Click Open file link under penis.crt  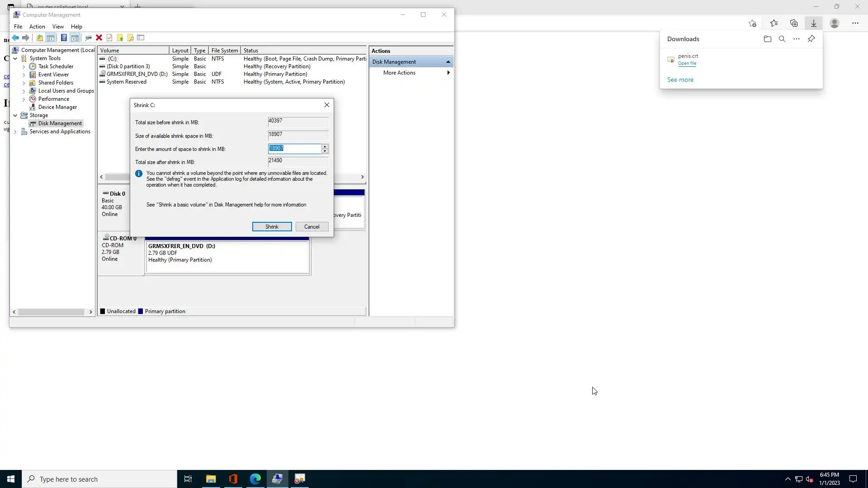tap(687, 63)
